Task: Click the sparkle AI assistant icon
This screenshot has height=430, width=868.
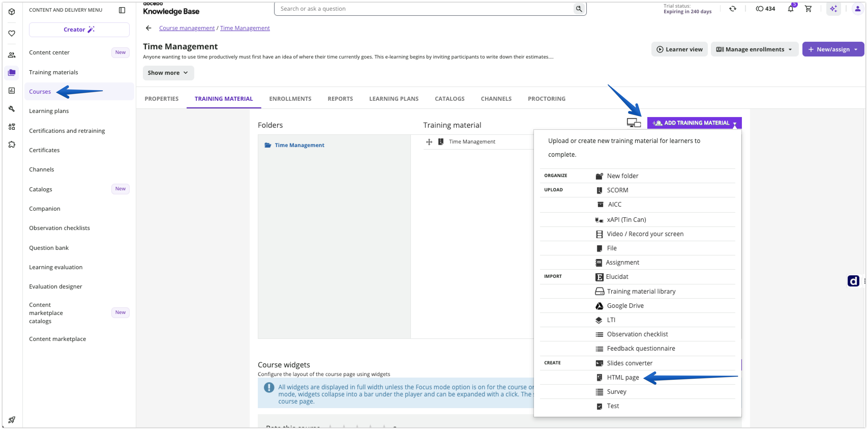Action: [x=833, y=9]
